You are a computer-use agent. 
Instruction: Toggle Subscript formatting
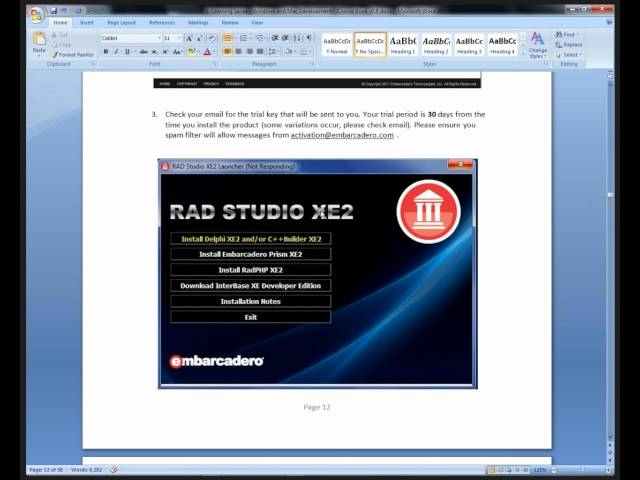point(155,52)
